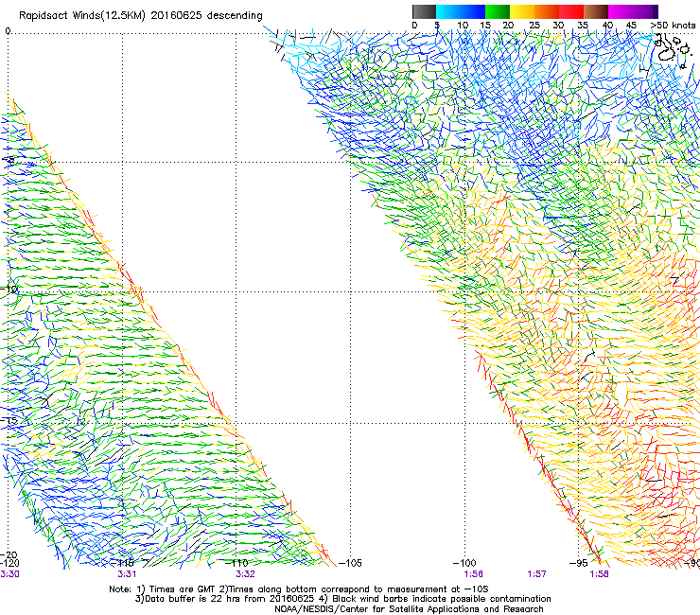Click the '-120' longitude axis label
This screenshot has height=615, width=700.
tap(9, 563)
